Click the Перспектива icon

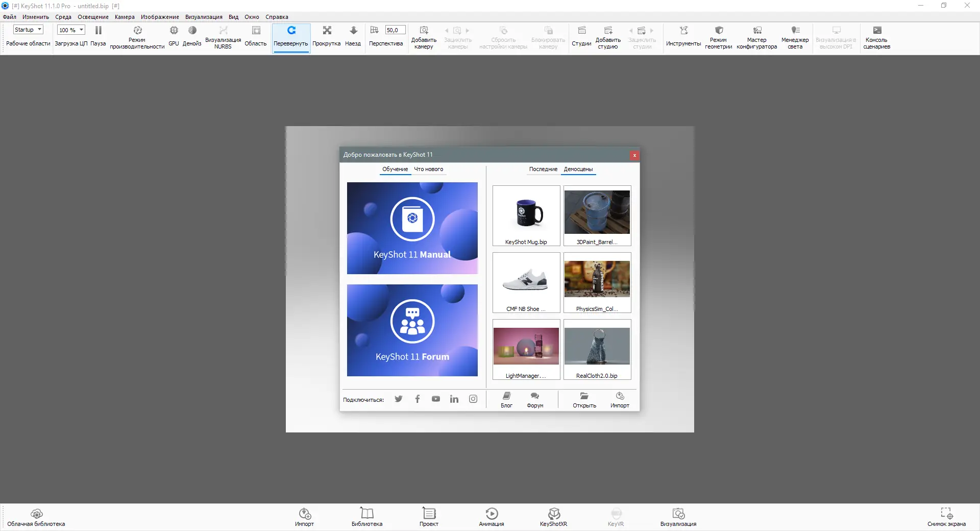[374, 30]
